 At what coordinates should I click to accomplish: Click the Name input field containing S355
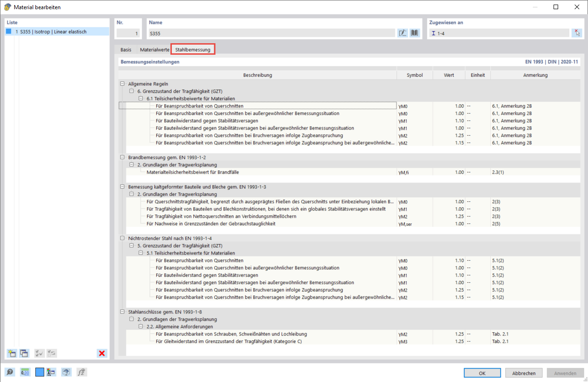[x=271, y=33]
